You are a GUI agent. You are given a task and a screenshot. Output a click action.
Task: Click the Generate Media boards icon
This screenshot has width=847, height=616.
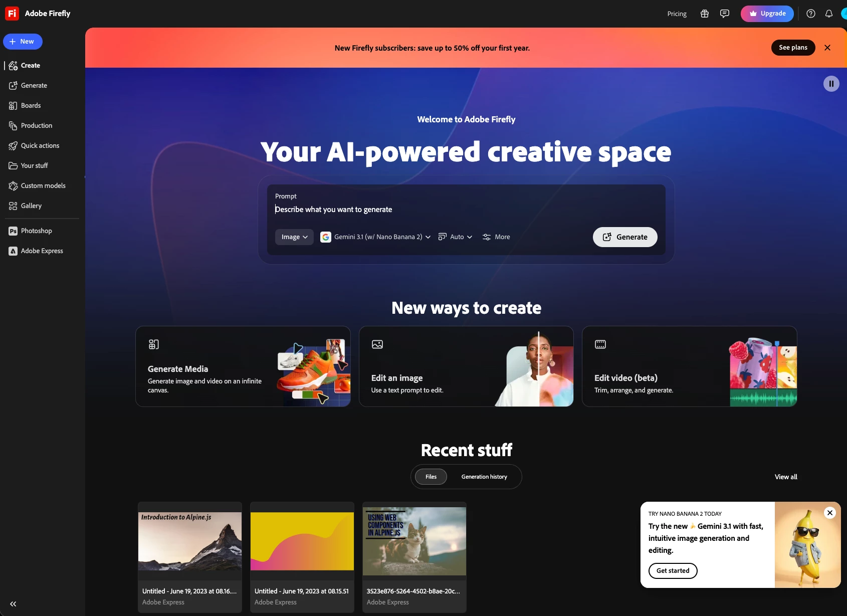tap(154, 344)
